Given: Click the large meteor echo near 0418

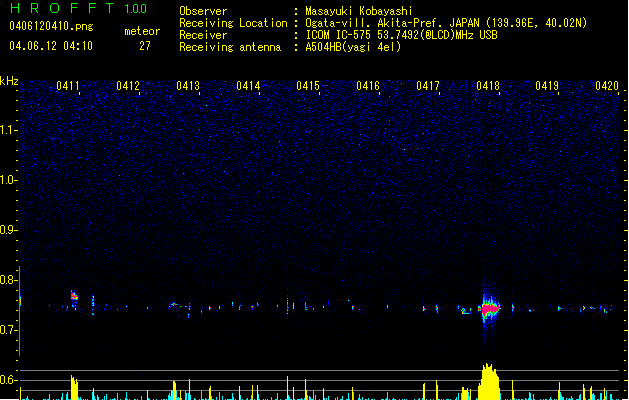Looking at the screenshot, I should coord(489,309).
